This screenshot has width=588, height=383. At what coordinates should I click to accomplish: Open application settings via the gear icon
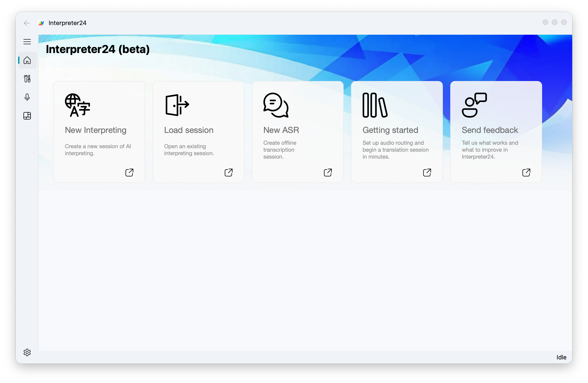point(27,352)
